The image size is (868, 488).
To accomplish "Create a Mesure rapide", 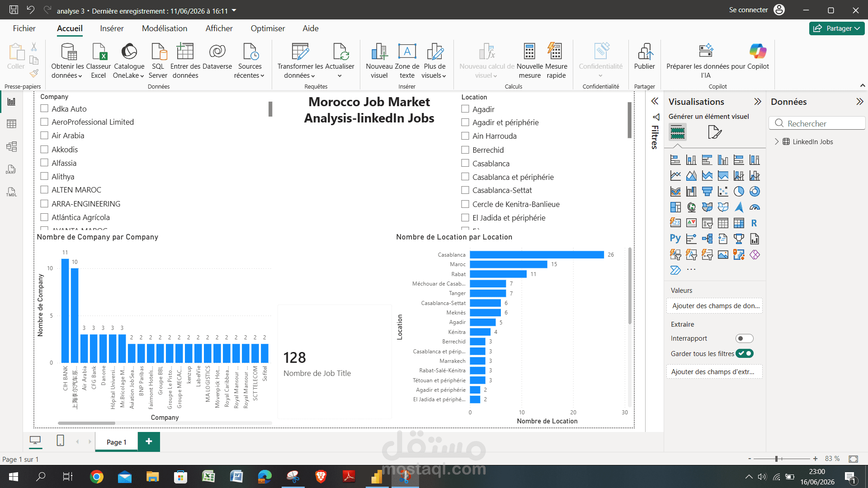I will pyautogui.click(x=556, y=61).
